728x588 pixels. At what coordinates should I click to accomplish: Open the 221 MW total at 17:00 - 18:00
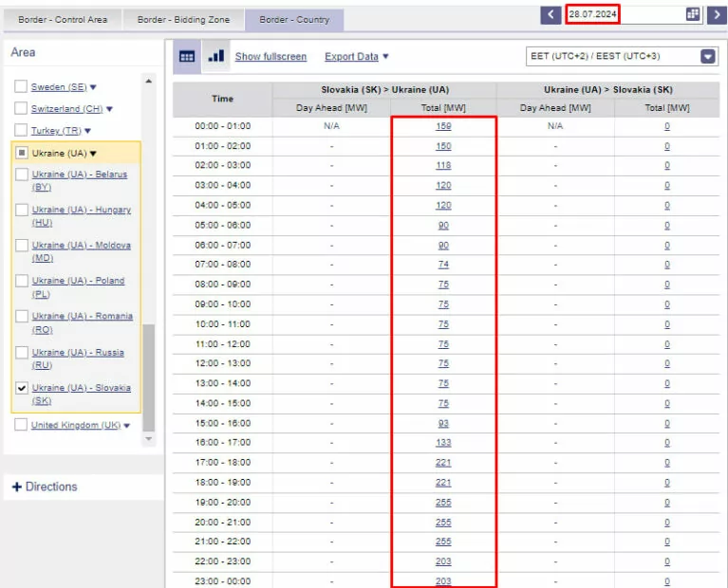[443, 462]
